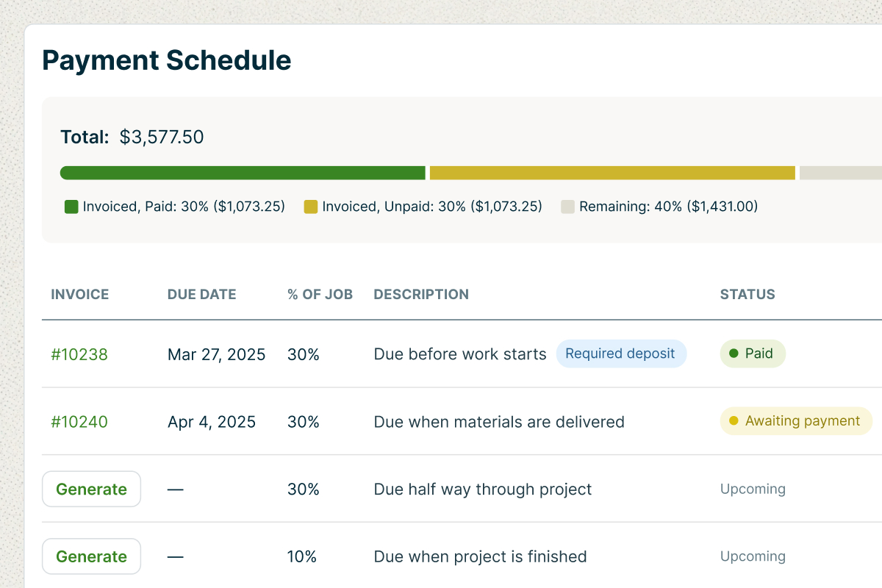Click the Awaiting payment status badge
This screenshot has width=882, height=588.
(x=796, y=421)
